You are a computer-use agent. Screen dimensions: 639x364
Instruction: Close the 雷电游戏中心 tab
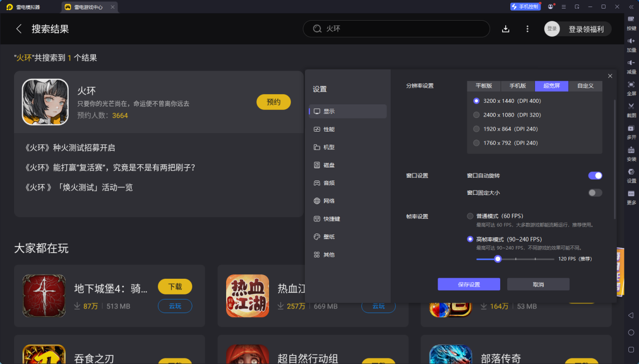(x=113, y=7)
